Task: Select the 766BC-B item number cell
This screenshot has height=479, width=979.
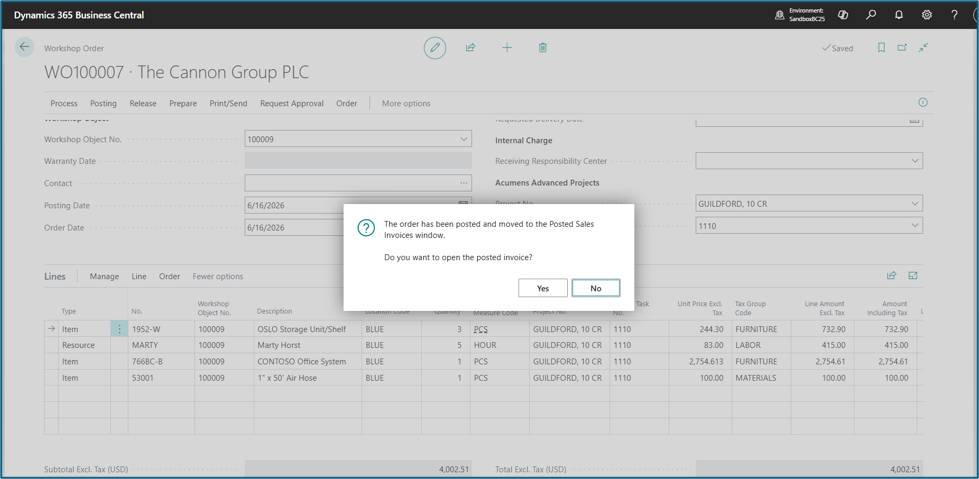Action: [161, 361]
